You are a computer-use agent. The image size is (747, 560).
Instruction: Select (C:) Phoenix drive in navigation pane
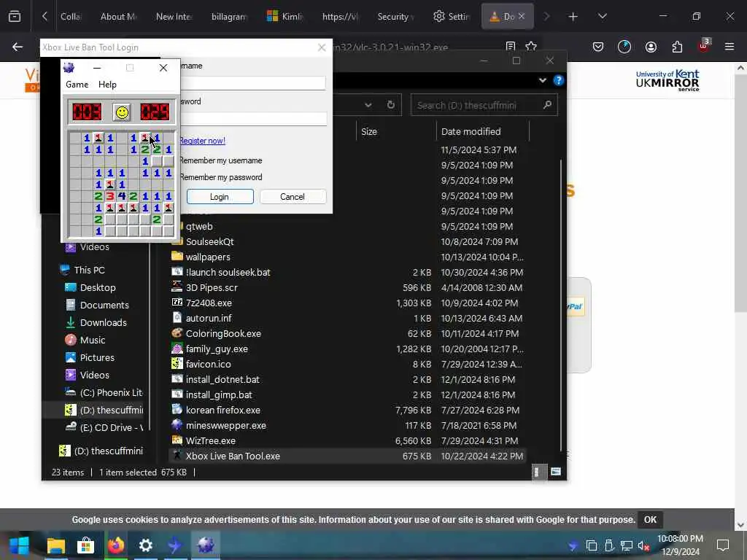(104, 392)
